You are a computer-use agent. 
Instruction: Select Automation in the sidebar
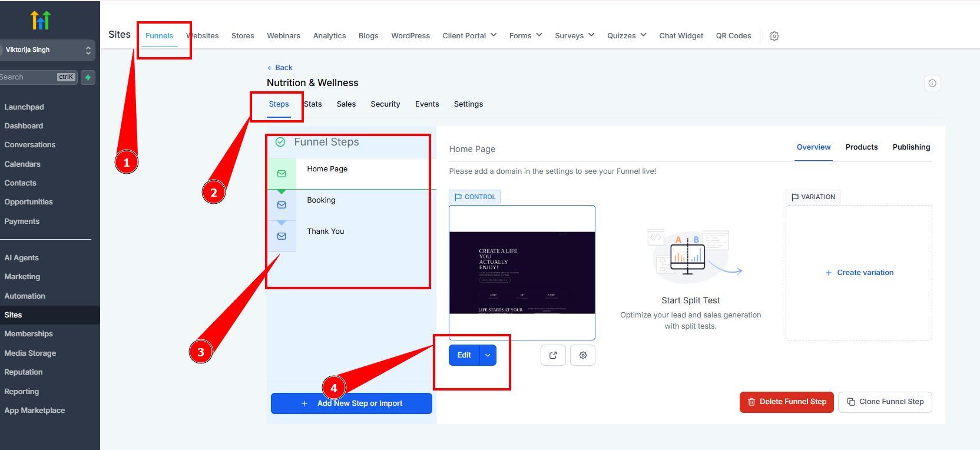point(25,296)
